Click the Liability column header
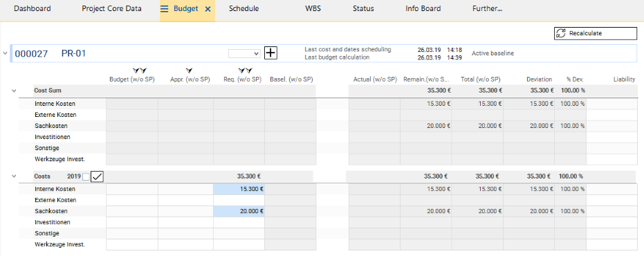This screenshot has width=644, height=256. click(x=624, y=80)
